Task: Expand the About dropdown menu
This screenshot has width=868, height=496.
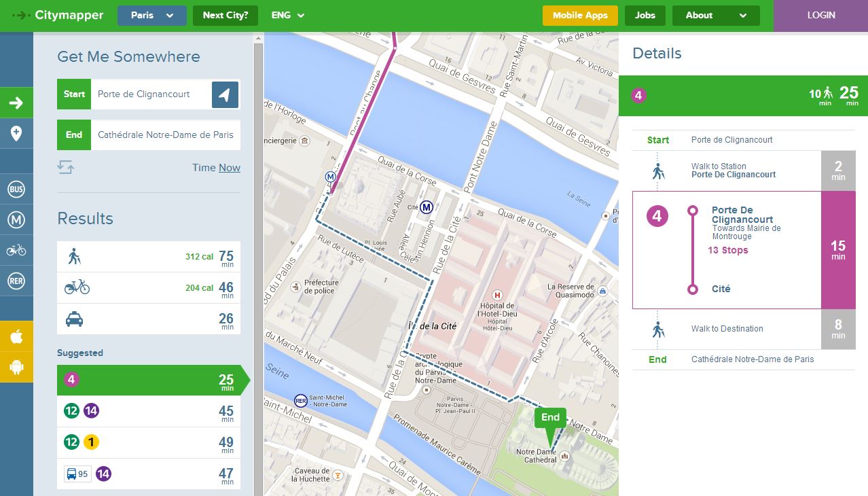Action: (716, 15)
